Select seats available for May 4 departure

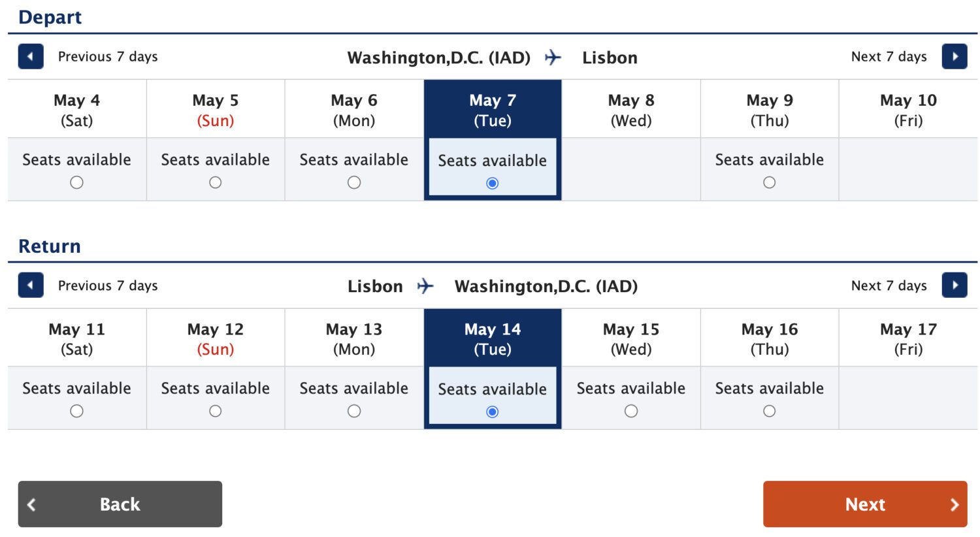pyautogui.click(x=76, y=183)
